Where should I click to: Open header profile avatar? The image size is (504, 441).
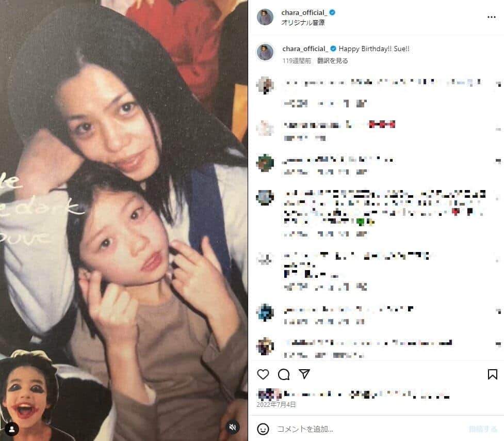[x=265, y=17]
